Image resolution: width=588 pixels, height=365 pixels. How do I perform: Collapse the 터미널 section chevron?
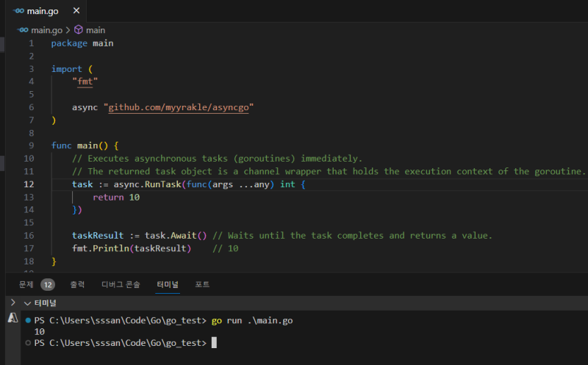(x=28, y=303)
